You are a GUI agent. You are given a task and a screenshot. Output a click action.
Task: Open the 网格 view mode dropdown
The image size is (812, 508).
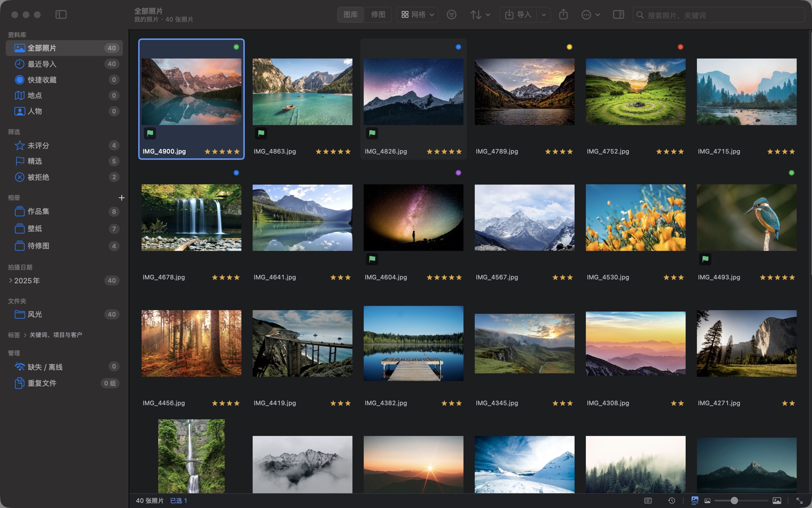(x=418, y=14)
